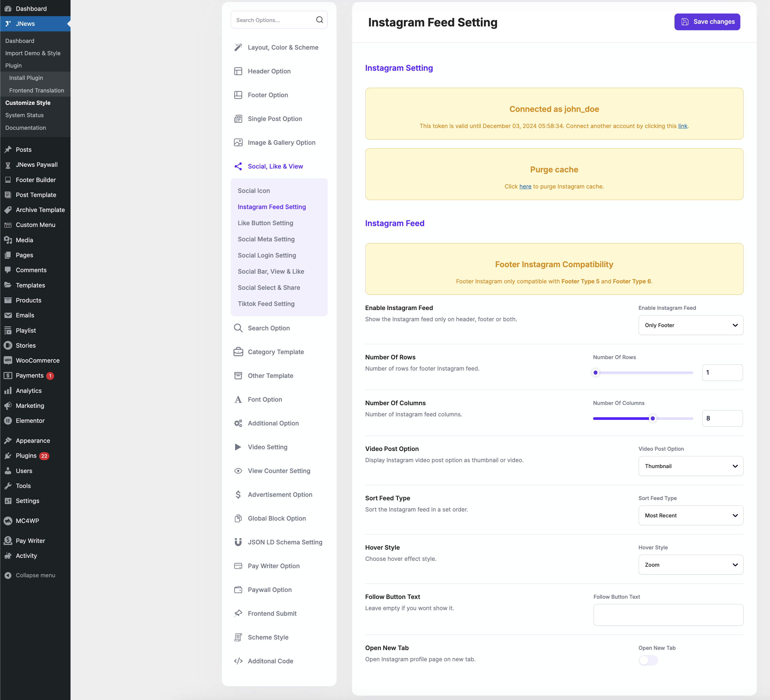Click the Follow Button Text input field
Image resolution: width=770 pixels, height=700 pixels.
pos(668,615)
